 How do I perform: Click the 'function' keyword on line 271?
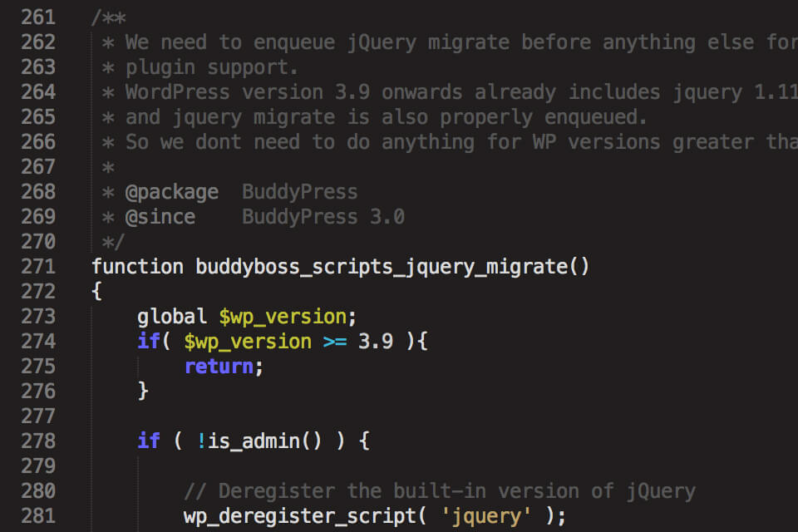137,267
